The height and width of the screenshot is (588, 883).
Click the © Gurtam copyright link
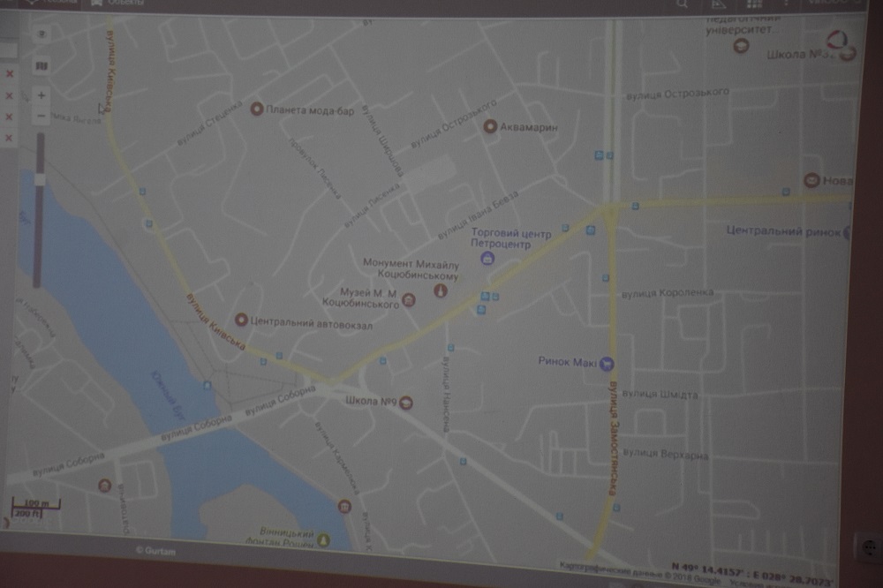pos(155,551)
